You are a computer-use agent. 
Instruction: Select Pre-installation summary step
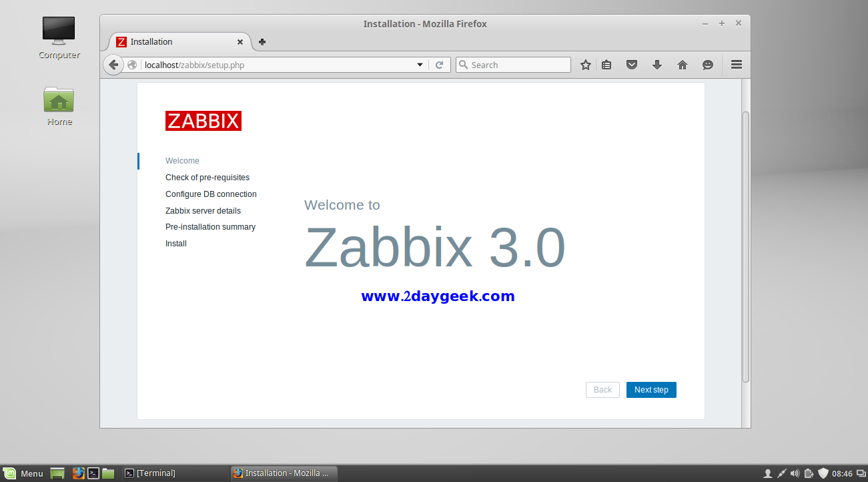pos(210,227)
